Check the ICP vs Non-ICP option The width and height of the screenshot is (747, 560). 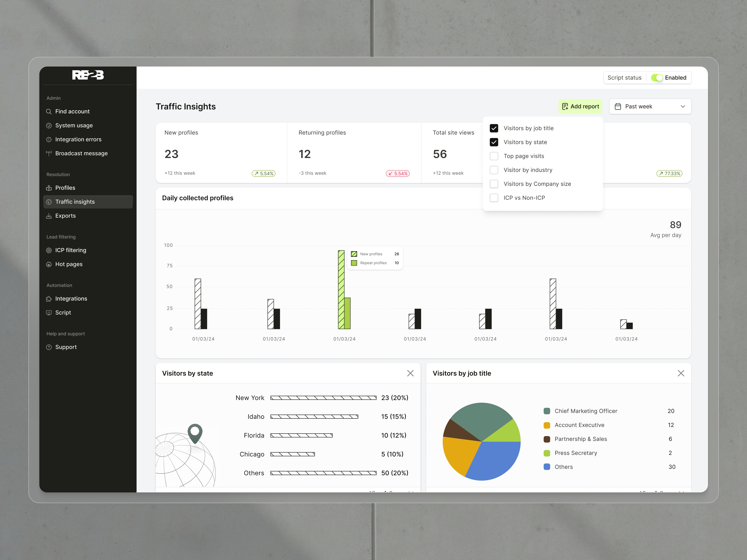[x=494, y=198]
